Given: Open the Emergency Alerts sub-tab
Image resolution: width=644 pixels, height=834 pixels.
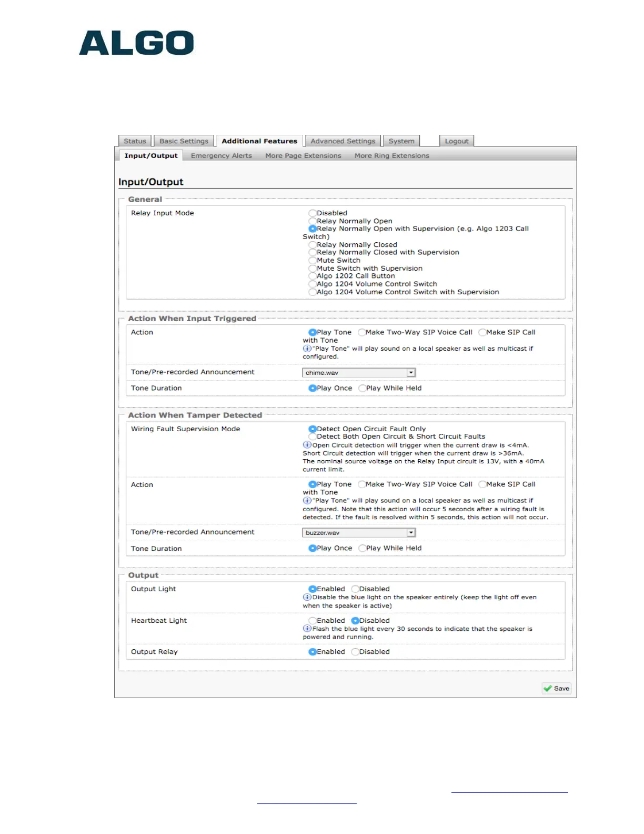Looking at the screenshot, I should click(221, 156).
